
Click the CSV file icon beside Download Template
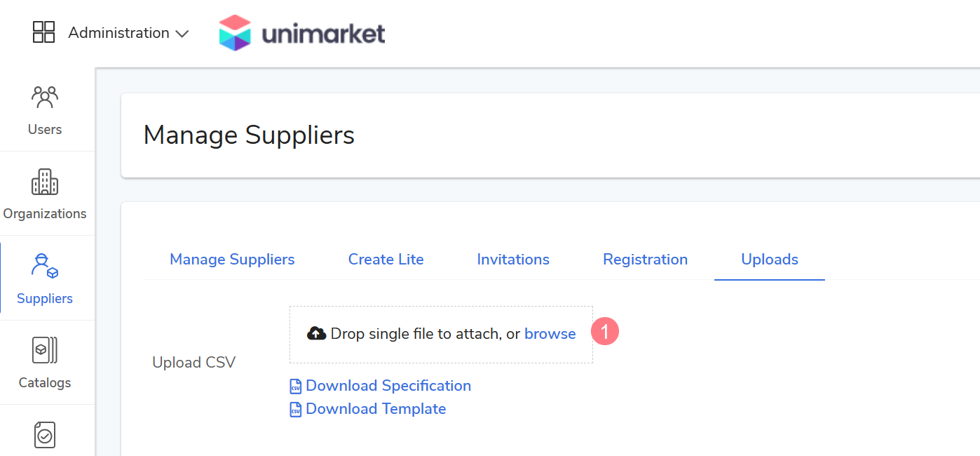296,410
